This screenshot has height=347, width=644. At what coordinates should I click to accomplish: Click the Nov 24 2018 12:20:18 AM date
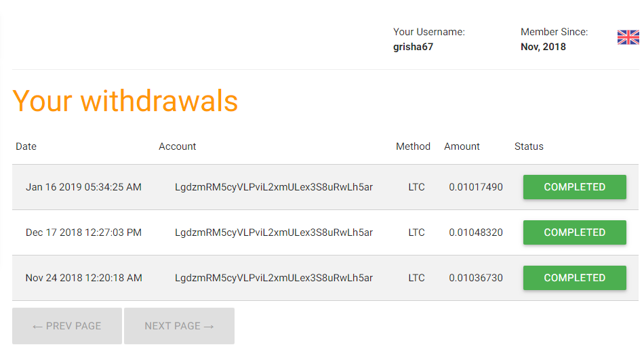(84, 278)
